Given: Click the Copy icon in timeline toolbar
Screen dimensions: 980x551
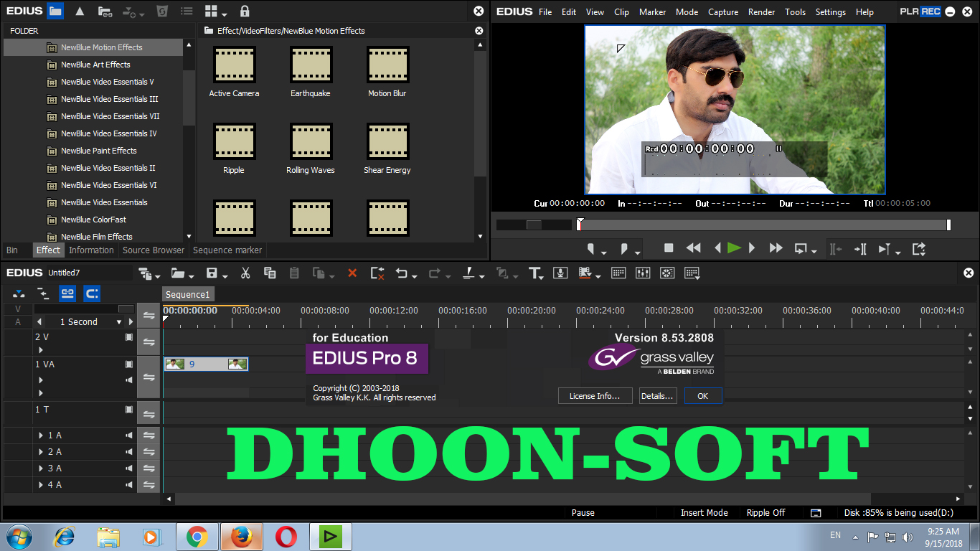Looking at the screenshot, I should pos(270,273).
